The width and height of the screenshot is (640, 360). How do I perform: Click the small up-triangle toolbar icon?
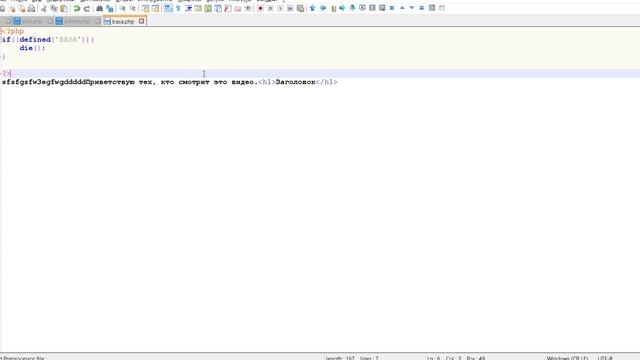tap(402, 8)
